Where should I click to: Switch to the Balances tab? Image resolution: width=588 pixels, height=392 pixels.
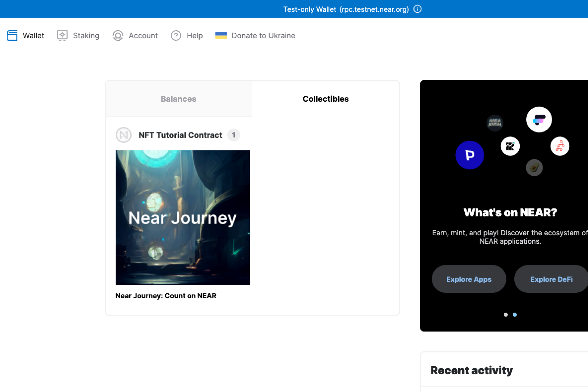[x=178, y=99]
